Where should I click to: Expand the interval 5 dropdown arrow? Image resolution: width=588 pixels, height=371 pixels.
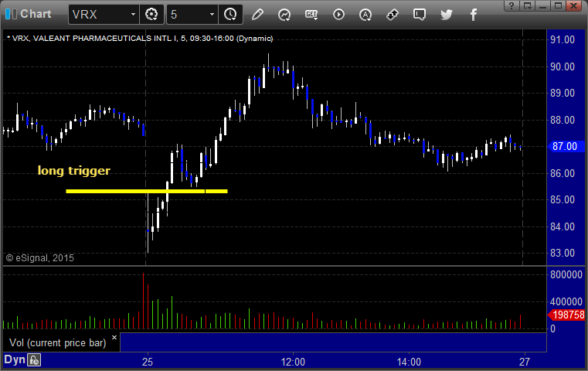[212, 15]
